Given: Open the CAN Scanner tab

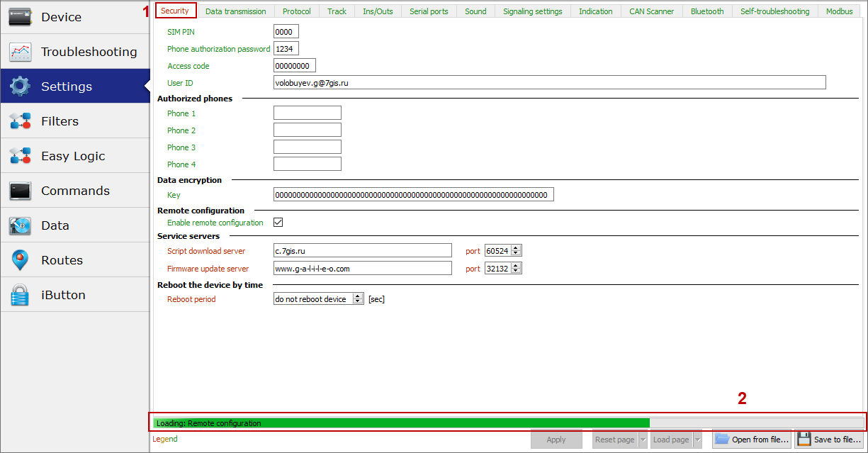Looking at the screenshot, I should click(652, 11).
